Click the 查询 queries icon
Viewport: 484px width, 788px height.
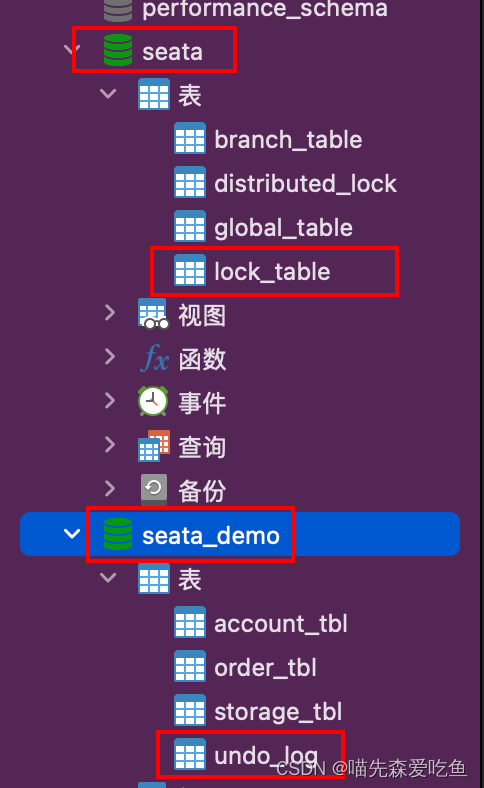(x=154, y=446)
